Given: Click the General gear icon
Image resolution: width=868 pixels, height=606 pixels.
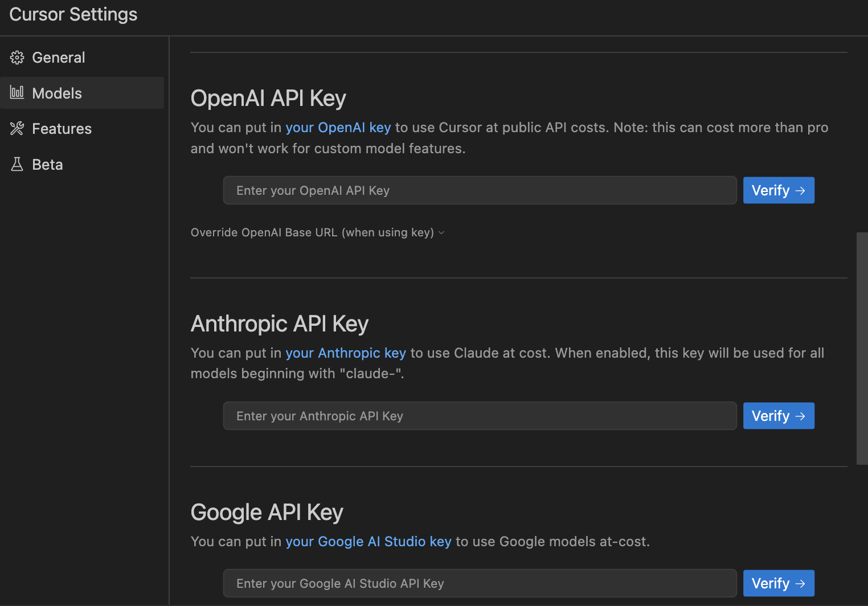Looking at the screenshot, I should pyautogui.click(x=17, y=58).
